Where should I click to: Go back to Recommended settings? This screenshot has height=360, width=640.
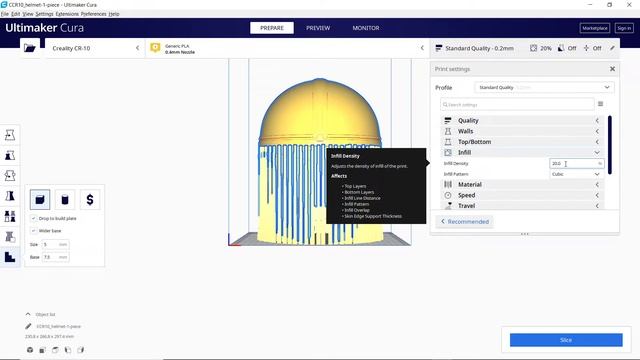(464, 222)
